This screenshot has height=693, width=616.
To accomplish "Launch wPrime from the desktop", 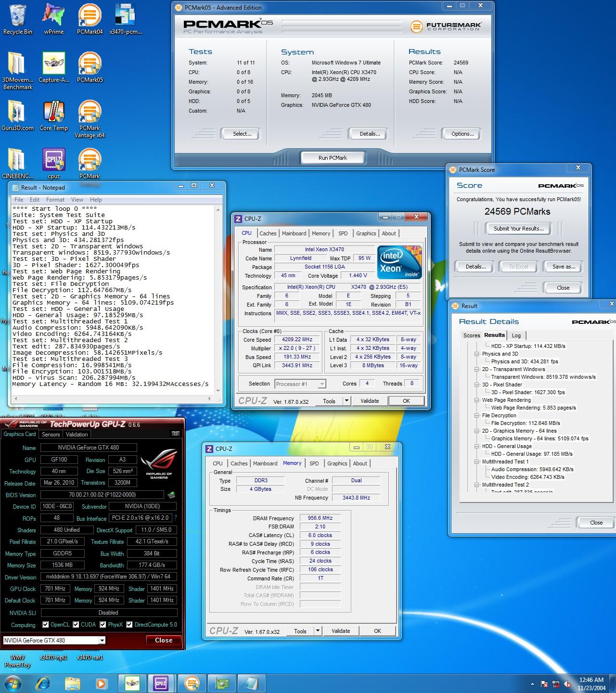I will [x=53, y=19].
